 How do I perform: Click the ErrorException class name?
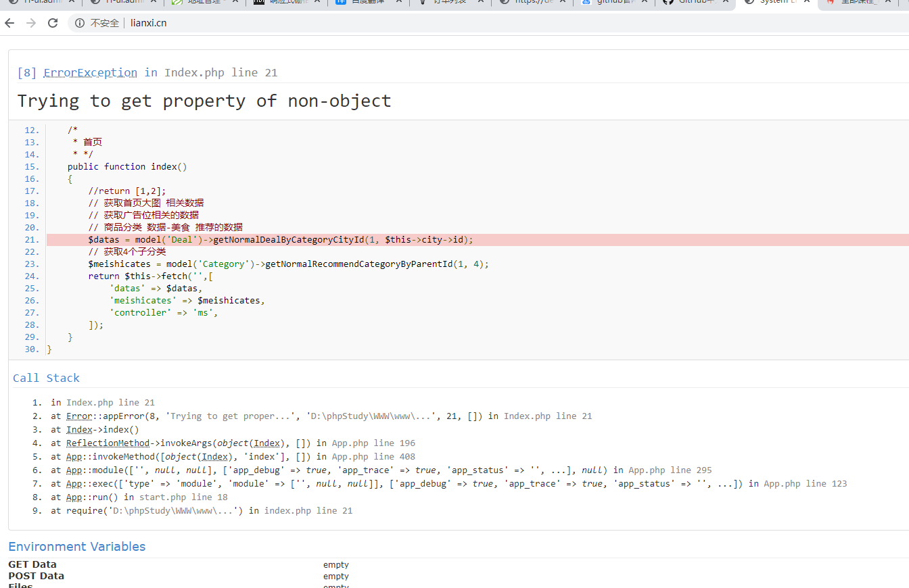90,72
